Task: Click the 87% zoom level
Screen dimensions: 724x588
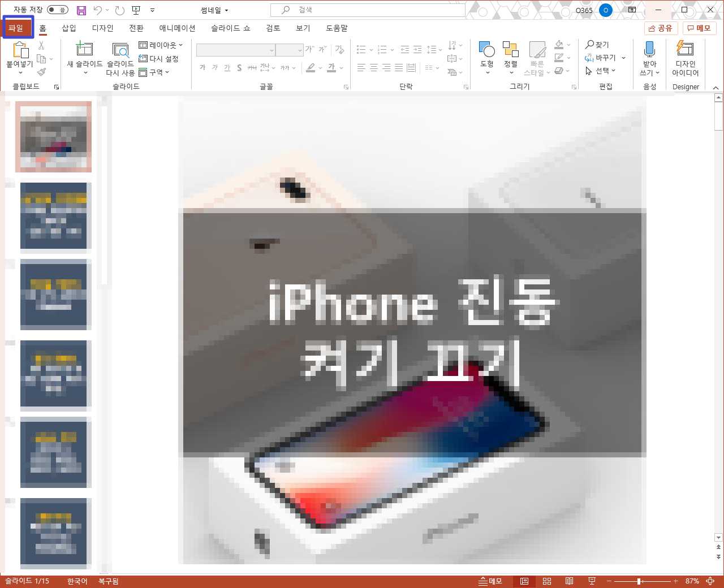Action: pos(692,581)
